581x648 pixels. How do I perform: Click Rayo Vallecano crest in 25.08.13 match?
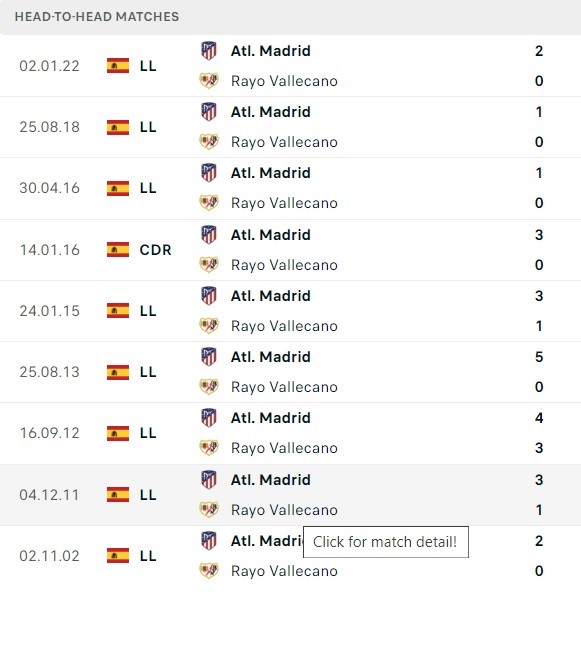(209, 387)
